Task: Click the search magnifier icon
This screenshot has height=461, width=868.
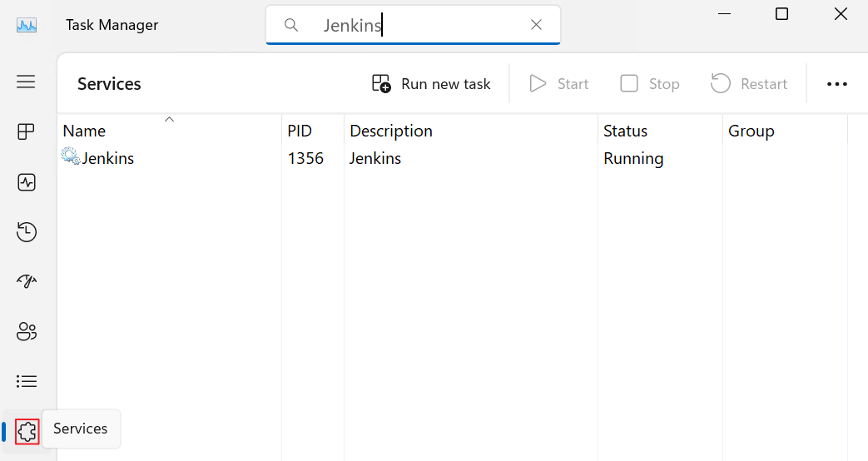Action: (291, 25)
